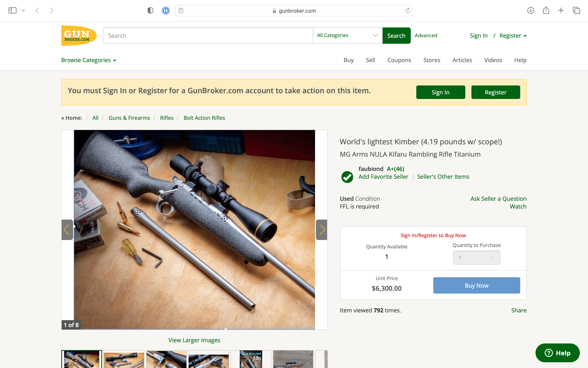Click the GunBroker.com logo
The height and width of the screenshot is (368, 588).
[79, 36]
